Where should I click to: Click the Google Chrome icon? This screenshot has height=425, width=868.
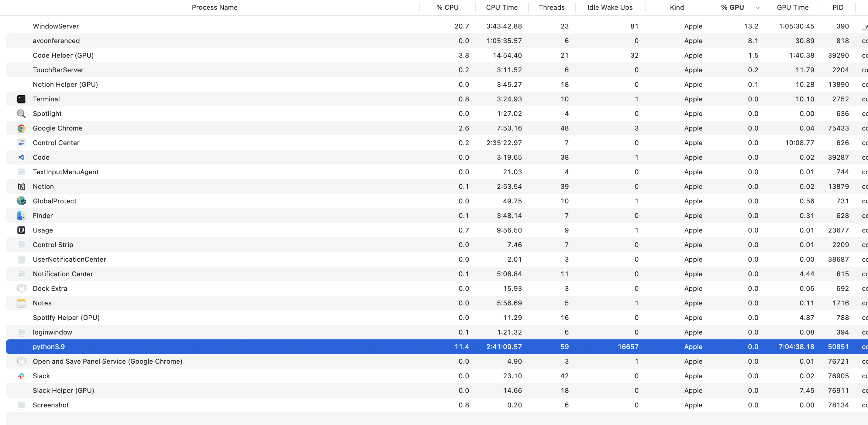21,128
